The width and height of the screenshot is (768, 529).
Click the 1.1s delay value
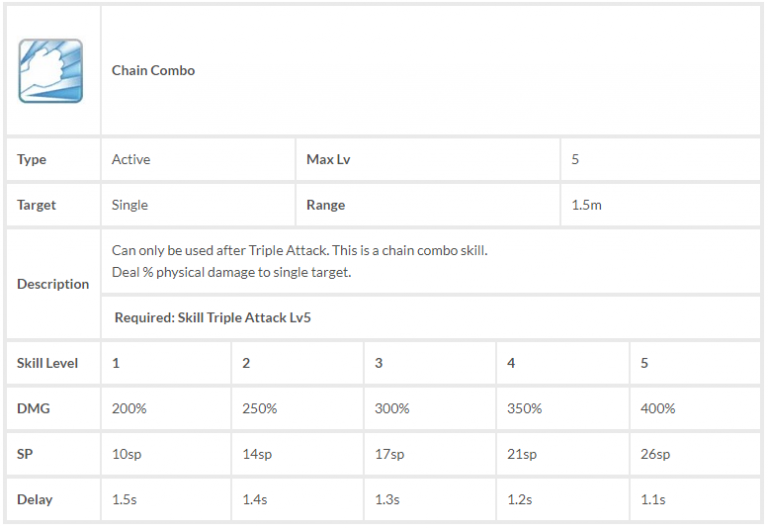[x=652, y=499]
